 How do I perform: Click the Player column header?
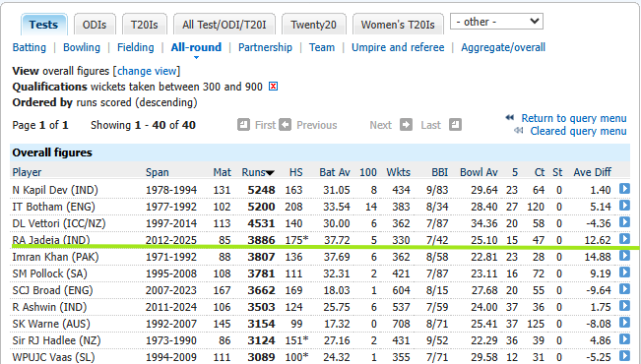click(x=27, y=172)
